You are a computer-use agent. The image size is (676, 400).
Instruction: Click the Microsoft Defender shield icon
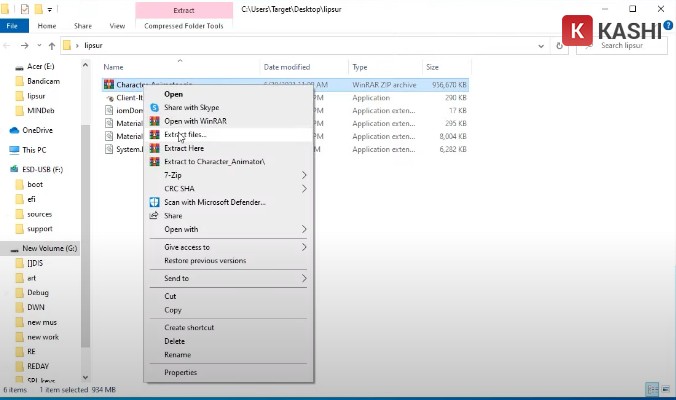click(x=154, y=202)
